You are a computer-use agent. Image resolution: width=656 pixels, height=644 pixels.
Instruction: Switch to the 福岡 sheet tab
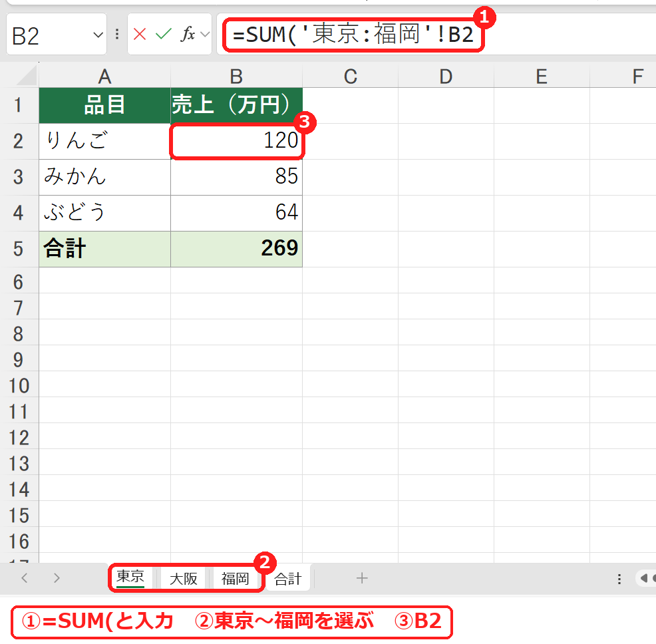click(235, 578)
